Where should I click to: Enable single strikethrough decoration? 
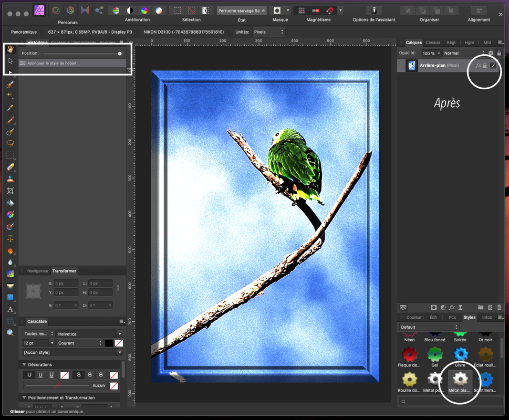click(90, 375)
